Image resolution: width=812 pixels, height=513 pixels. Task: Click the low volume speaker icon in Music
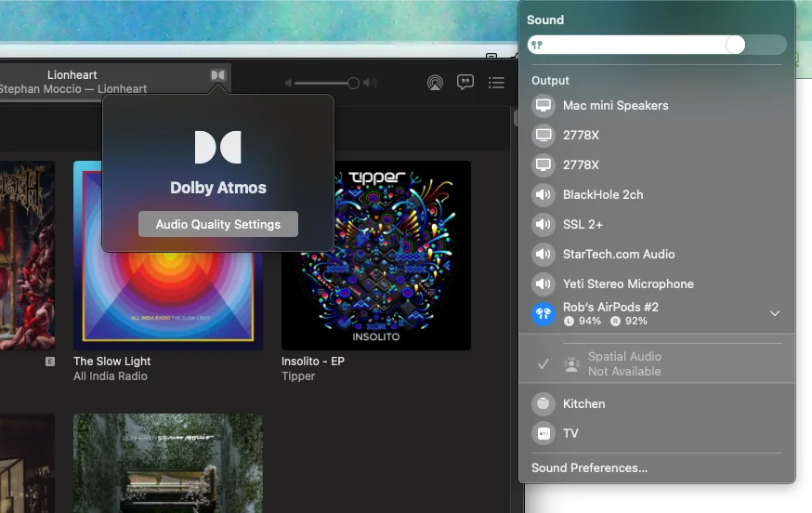288,83
